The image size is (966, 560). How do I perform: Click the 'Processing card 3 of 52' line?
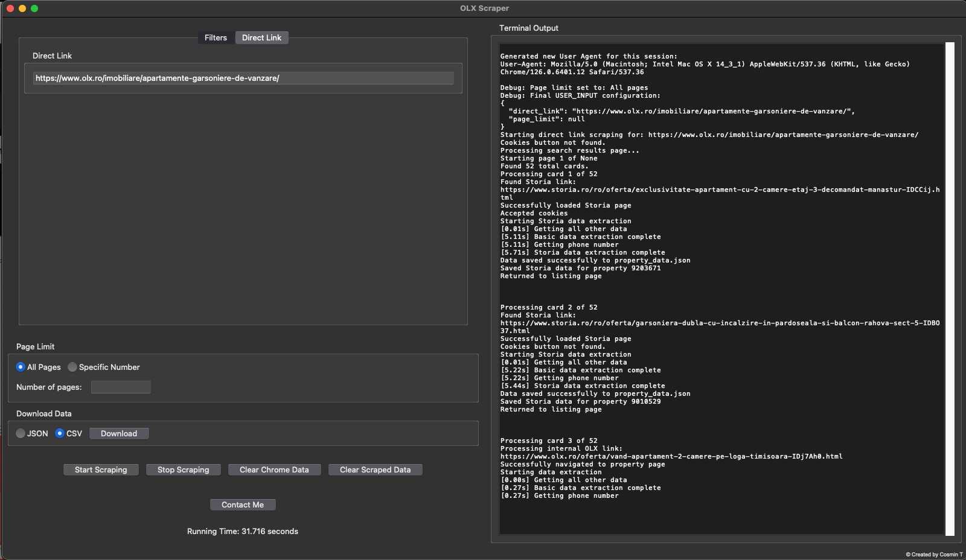pos(549,441)
